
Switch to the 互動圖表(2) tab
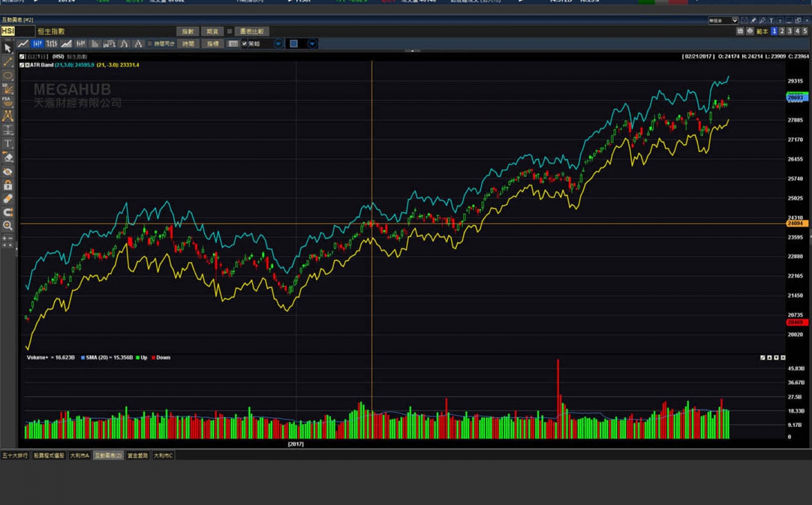tap(108, 456)
